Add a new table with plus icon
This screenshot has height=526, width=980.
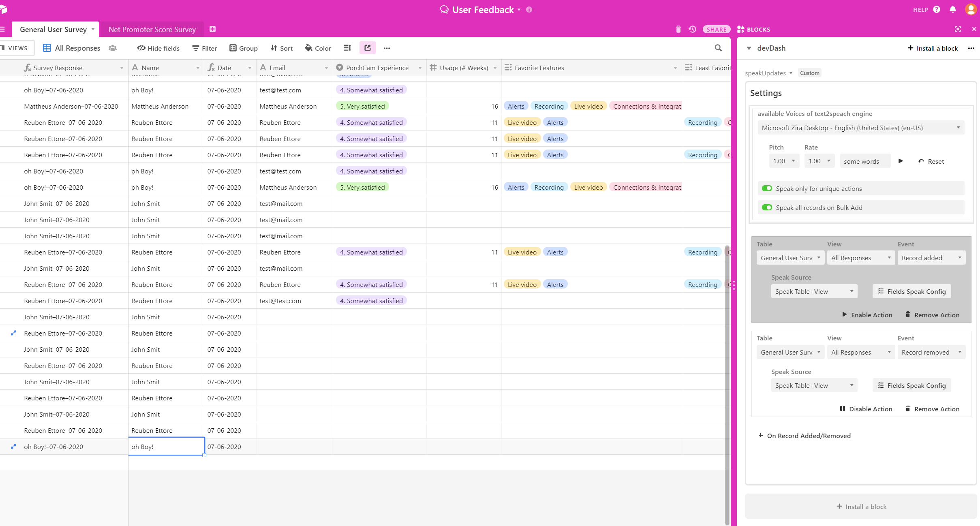point(212,29)
